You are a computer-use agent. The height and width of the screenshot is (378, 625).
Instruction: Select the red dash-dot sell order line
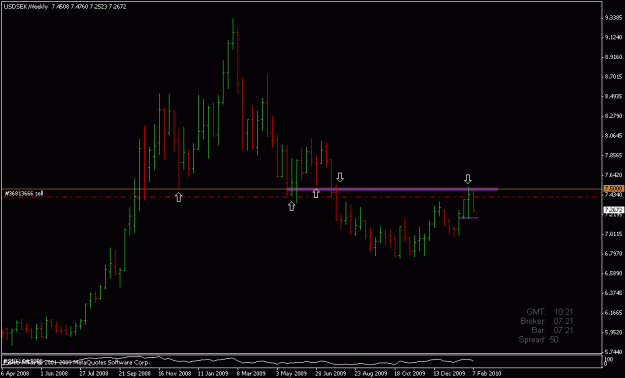pyautogui.click(x=302, y=197)
